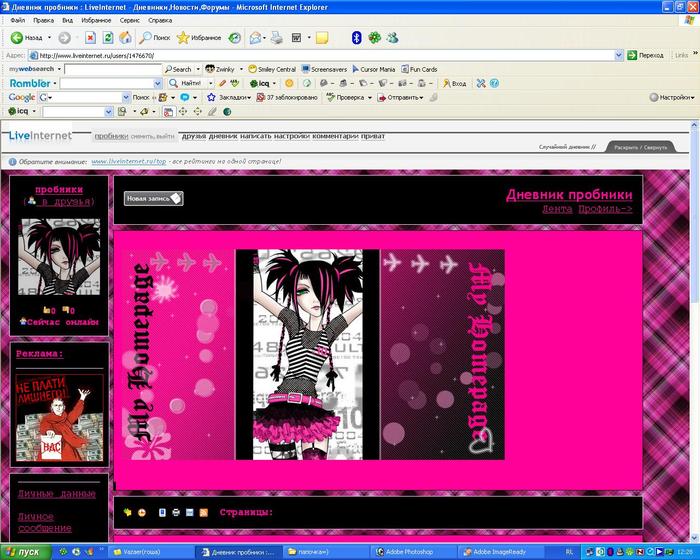
Task: Open the Вид menu
Action: [67, 21]
